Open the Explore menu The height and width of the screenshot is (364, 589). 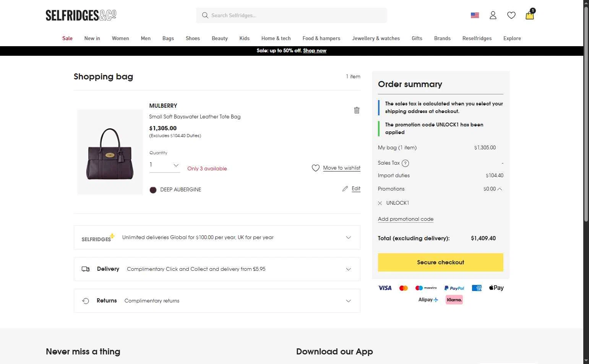[512, 38]
